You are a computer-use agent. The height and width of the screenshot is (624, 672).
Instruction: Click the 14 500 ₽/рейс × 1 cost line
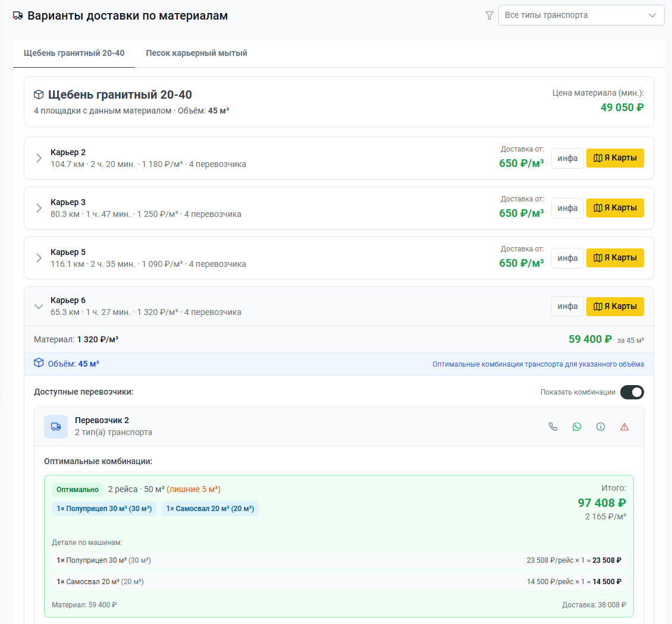pyautogui.click(x=574, y=582)
